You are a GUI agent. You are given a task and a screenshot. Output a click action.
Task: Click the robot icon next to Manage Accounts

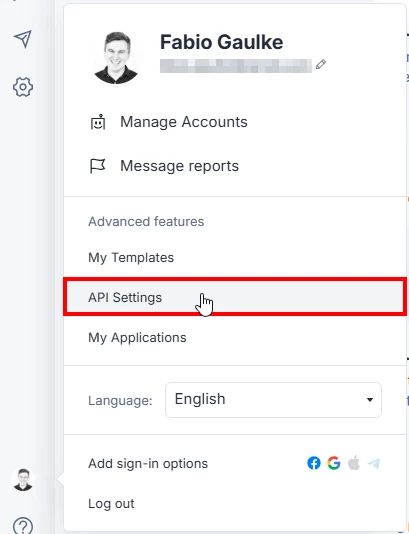pos(98,122)
